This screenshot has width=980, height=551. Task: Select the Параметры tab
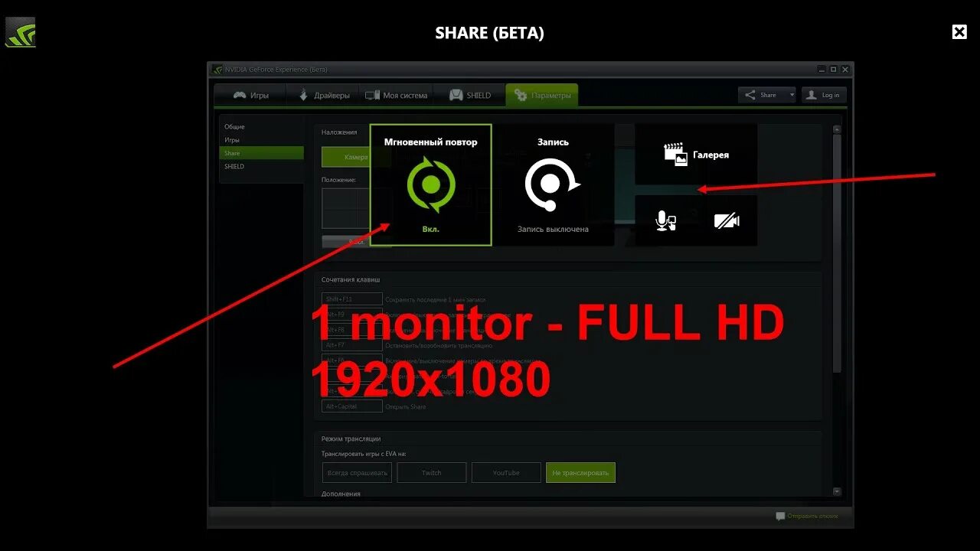coord(542,96)
